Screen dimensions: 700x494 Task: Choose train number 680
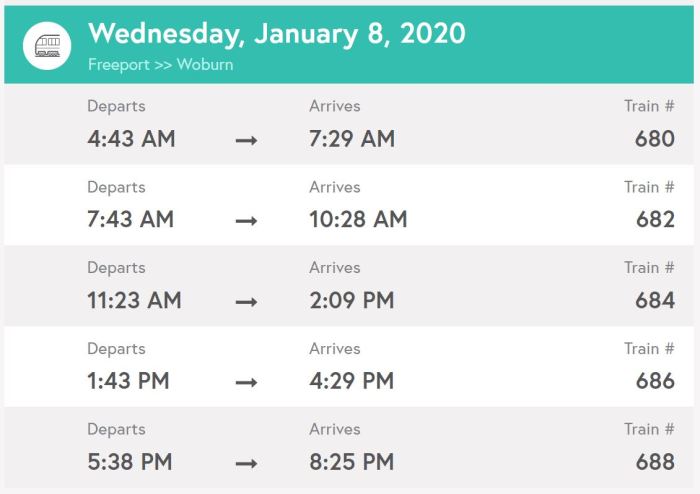(655, 139)
